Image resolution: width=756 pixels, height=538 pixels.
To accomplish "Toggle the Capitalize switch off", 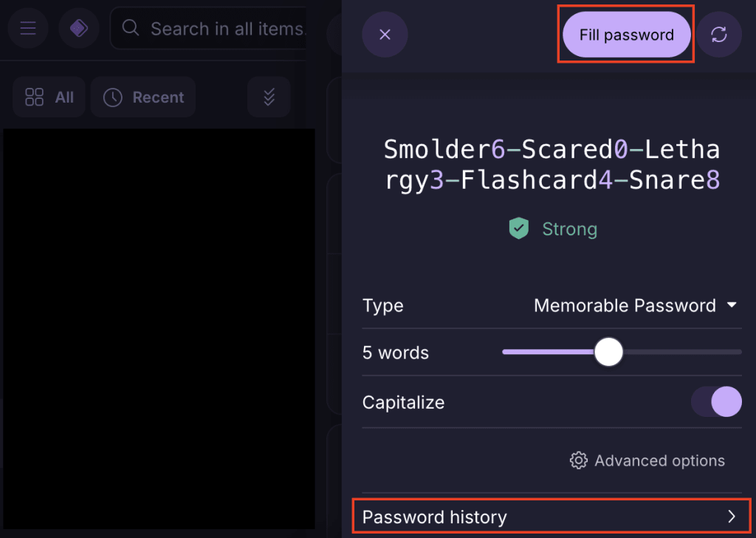I will click(716, 402).
